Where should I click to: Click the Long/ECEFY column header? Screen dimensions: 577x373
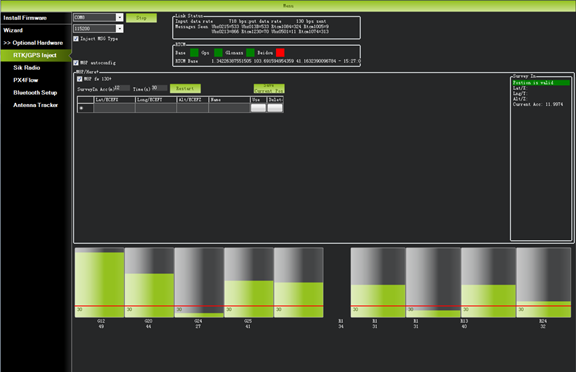156,100
